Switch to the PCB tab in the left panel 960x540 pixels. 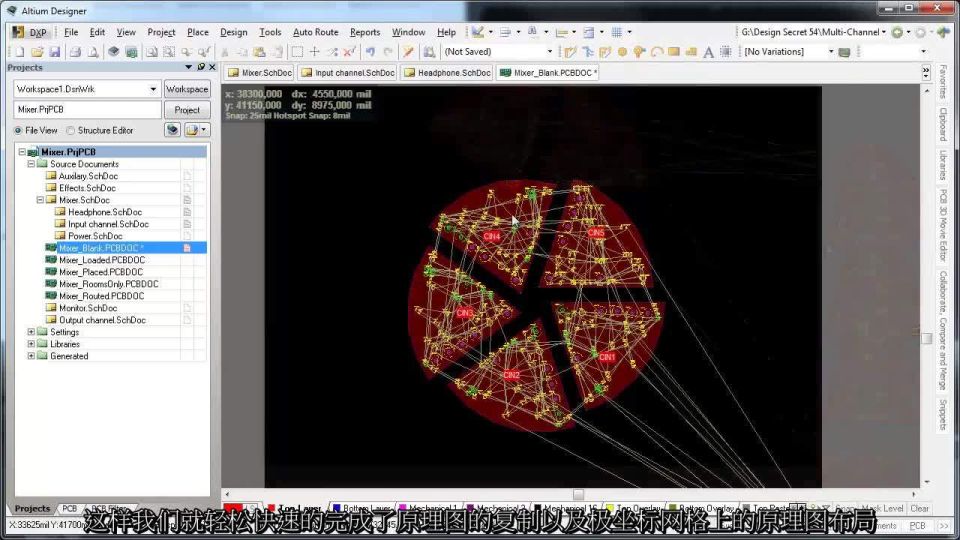pyautogui.click(x=70, y=509)
